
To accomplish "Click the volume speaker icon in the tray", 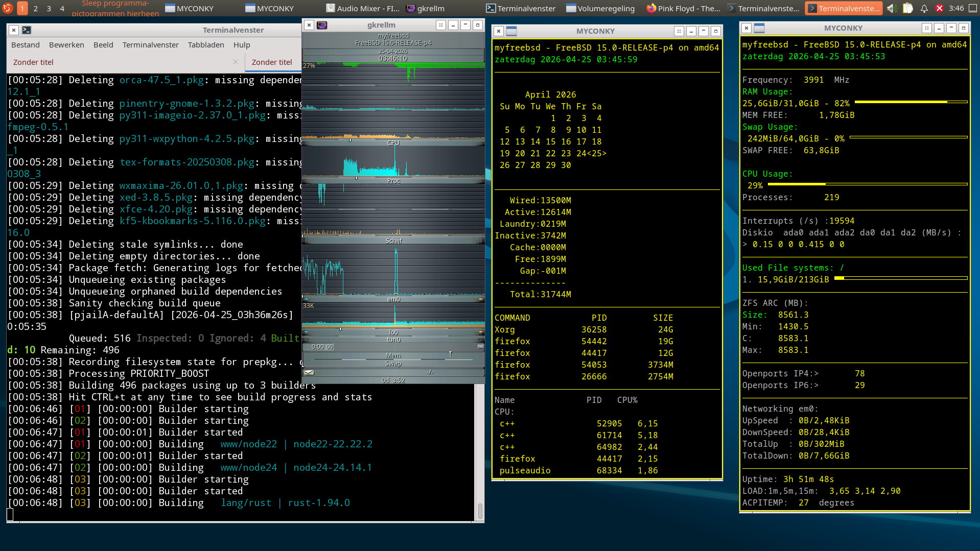I will (892, 8).
